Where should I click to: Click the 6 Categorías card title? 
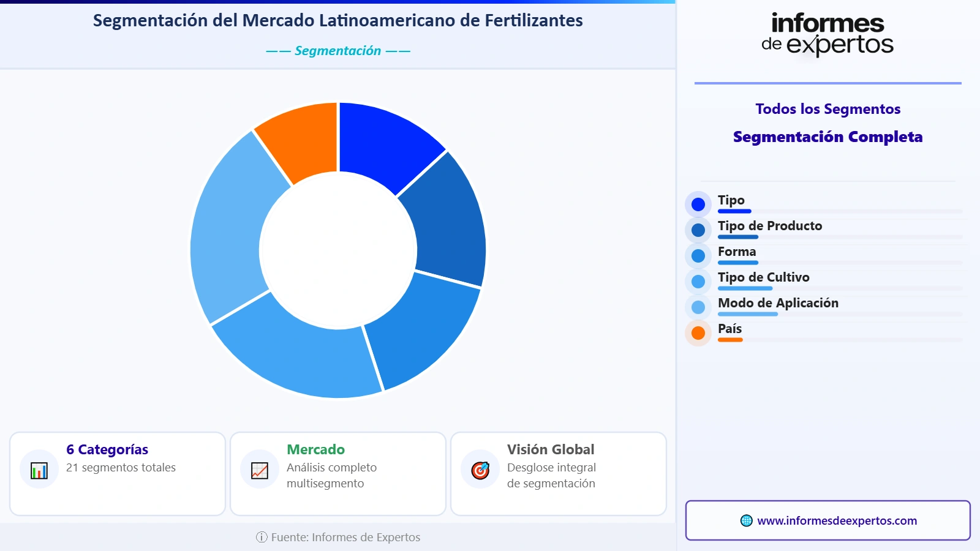click(107, 449)
